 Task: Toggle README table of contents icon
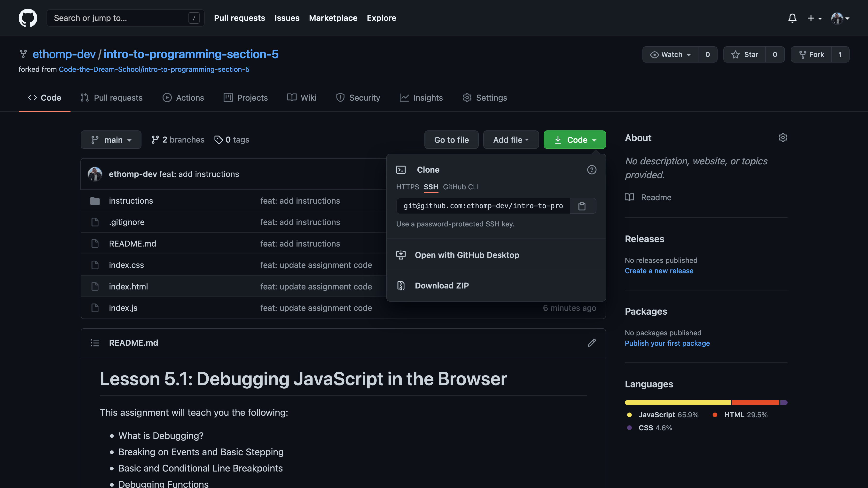coord(95,343)
